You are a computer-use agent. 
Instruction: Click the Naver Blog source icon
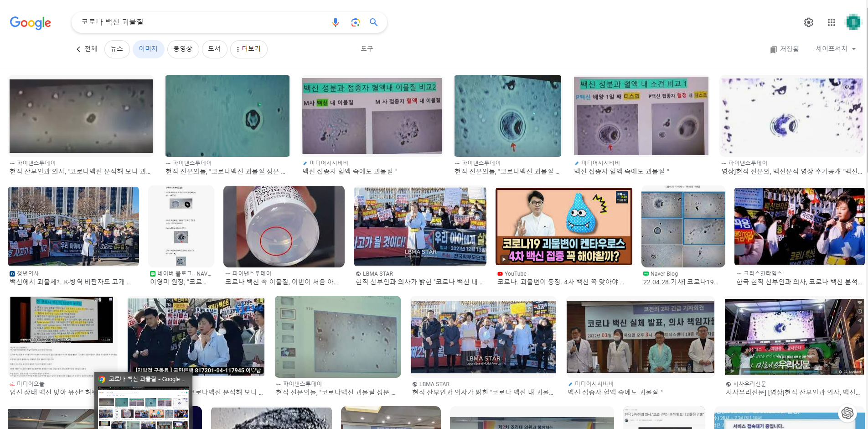[646, 274]
